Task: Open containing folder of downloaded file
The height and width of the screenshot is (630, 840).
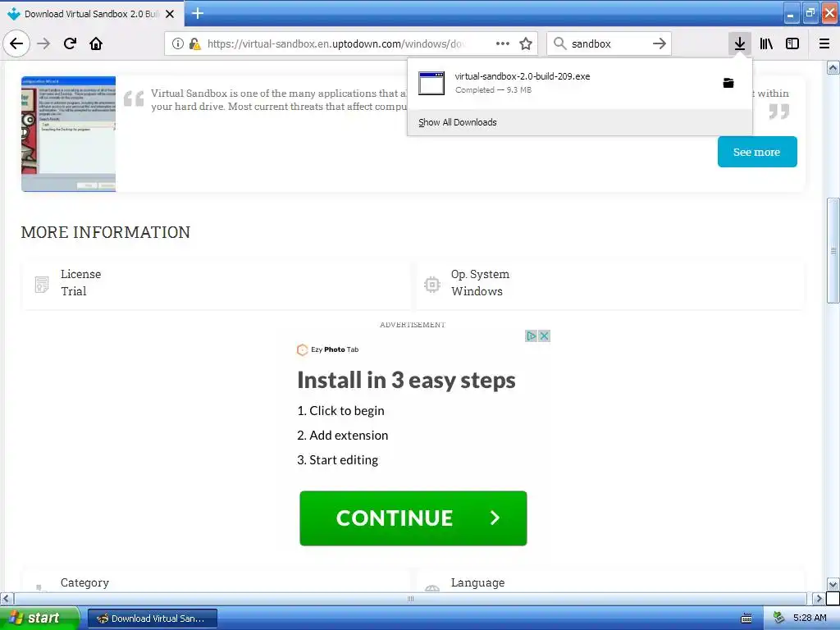Action: click(728, 83)
